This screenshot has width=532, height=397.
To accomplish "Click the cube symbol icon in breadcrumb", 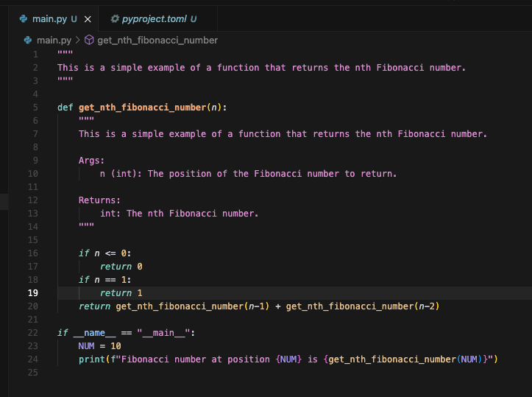I will (x=89, y=40).
